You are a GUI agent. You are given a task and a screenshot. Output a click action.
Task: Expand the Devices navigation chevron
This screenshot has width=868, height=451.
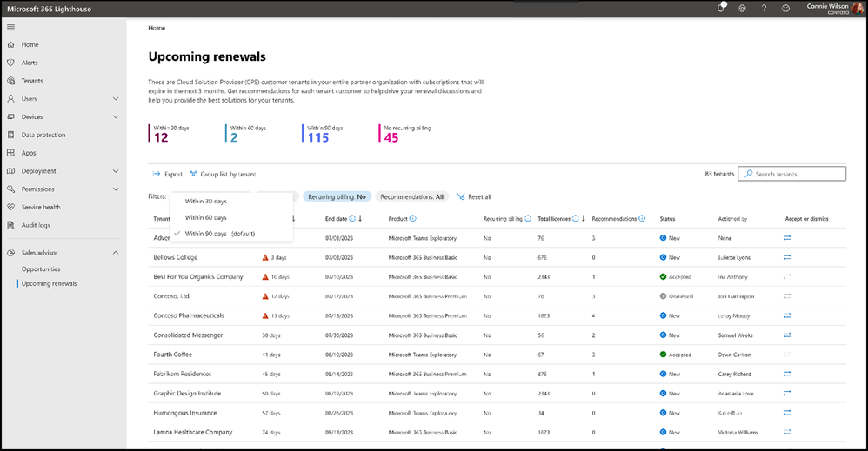(116, 116)
